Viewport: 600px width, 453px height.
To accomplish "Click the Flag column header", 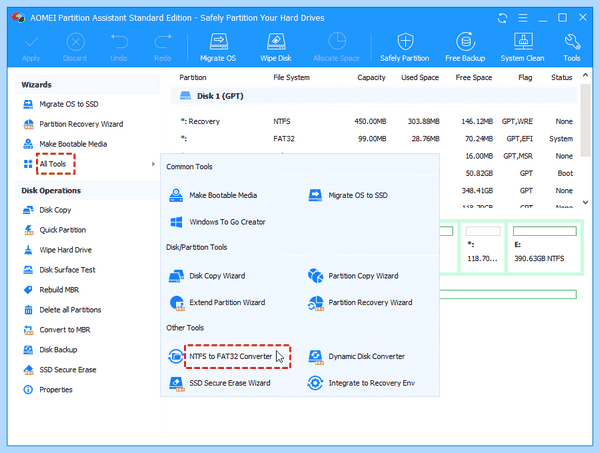I will (x=525, y=78).
